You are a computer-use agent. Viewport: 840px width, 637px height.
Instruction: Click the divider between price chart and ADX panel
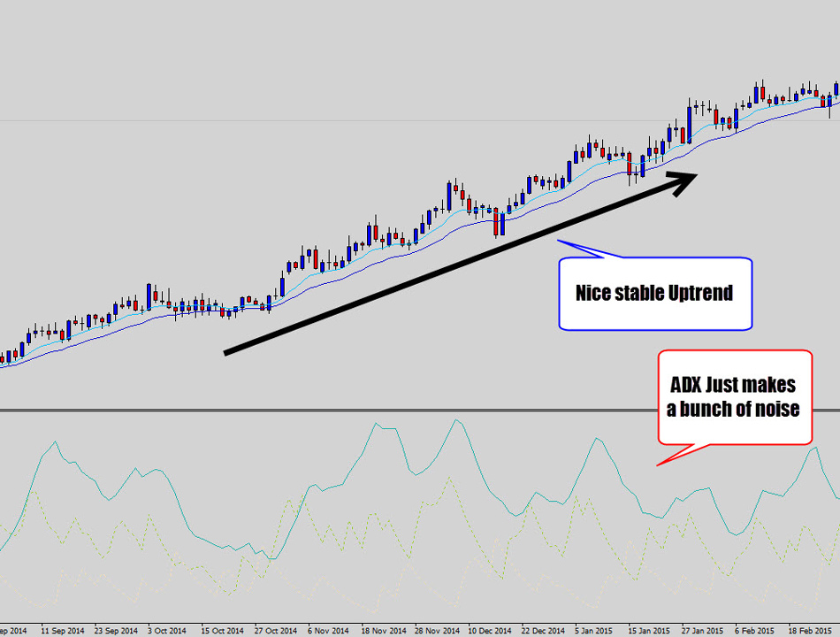tap(420, 411)
